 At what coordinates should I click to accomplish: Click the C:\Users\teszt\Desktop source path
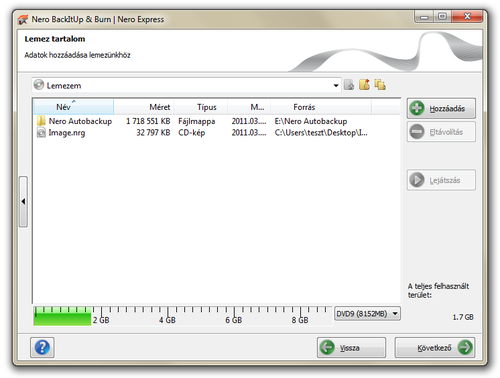tap(321, 133)
